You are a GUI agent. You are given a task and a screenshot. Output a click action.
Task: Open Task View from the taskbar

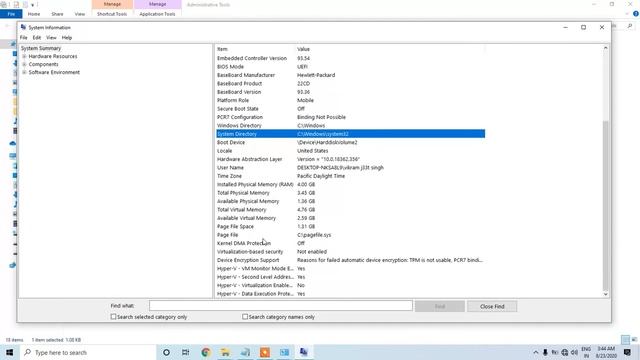coord(186,352)
